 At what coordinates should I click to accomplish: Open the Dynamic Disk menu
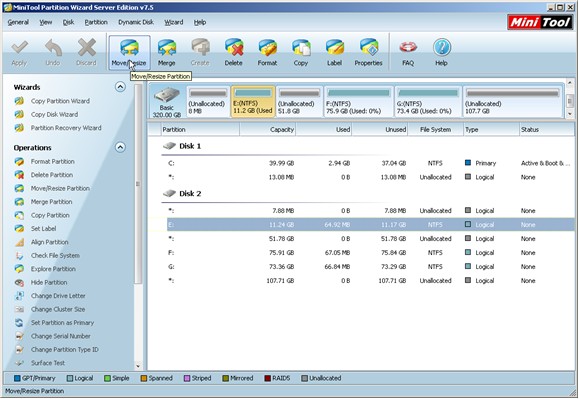click(x=136, y=22)
